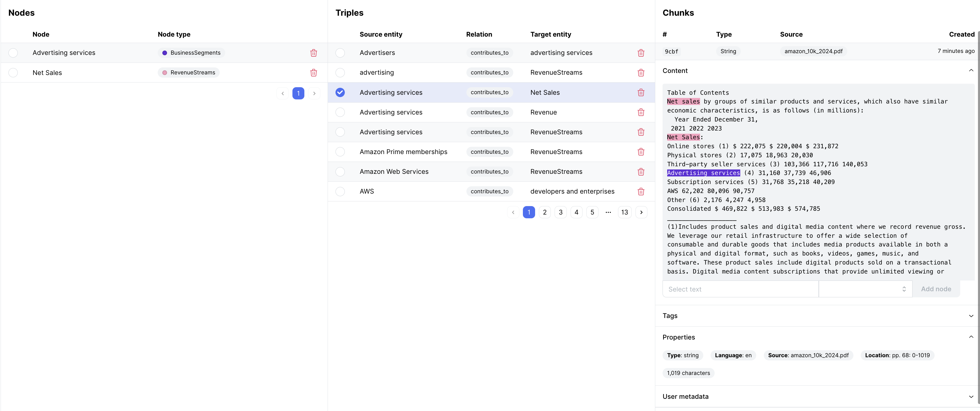The image size is (980, 411).
Task: Click the Created column header in Chunks
Action: click(961, 34)
